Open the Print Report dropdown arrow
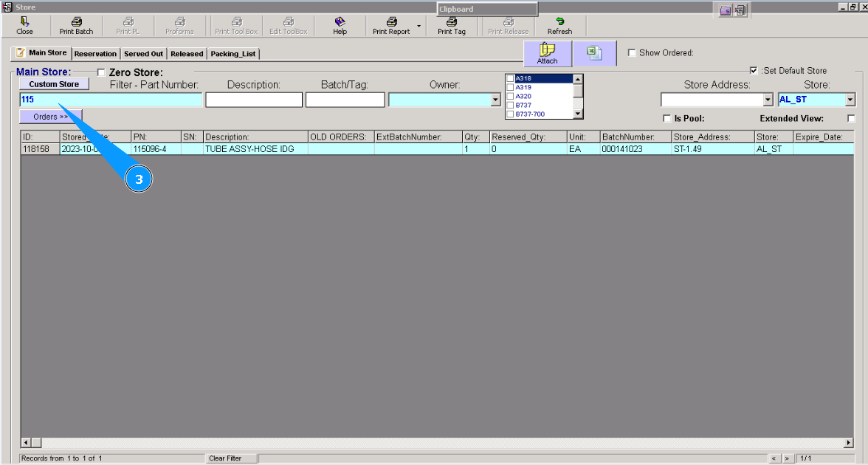This screenshot has height=465, width=868. (x=418, y=26)
